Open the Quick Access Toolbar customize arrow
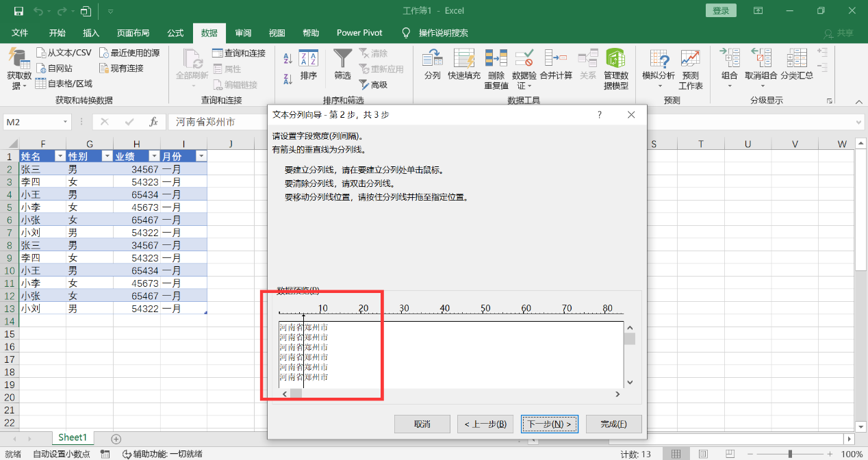Viewport: 868px width, 460px height. [x=110, y=11]
